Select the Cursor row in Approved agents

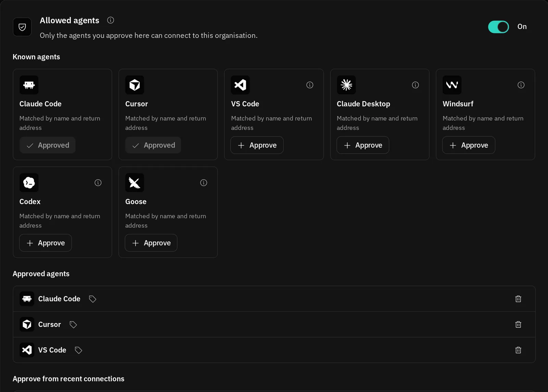tap(274, 325)
